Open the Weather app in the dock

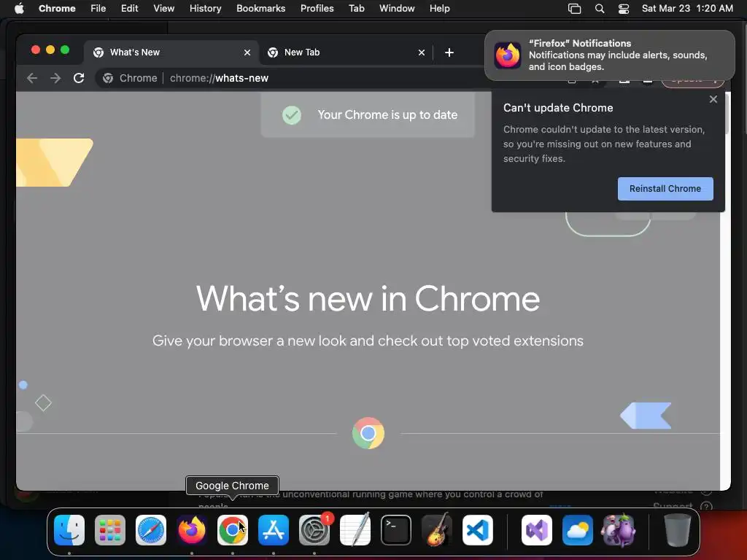click(578, 530)
